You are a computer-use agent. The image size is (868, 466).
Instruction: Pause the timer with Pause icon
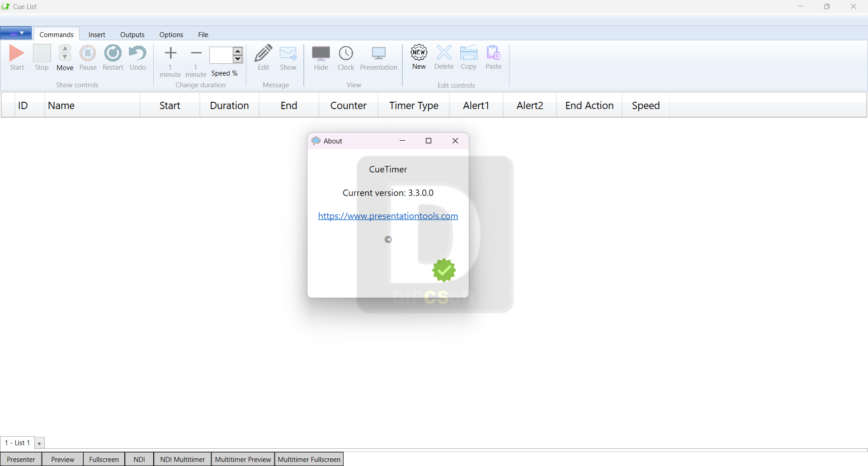tap(88, 53)
